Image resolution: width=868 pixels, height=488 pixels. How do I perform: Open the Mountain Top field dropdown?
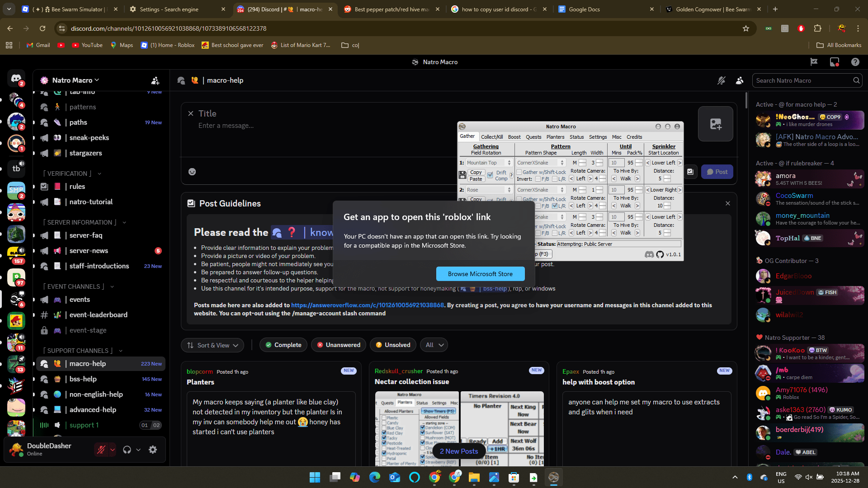(489, 163)
